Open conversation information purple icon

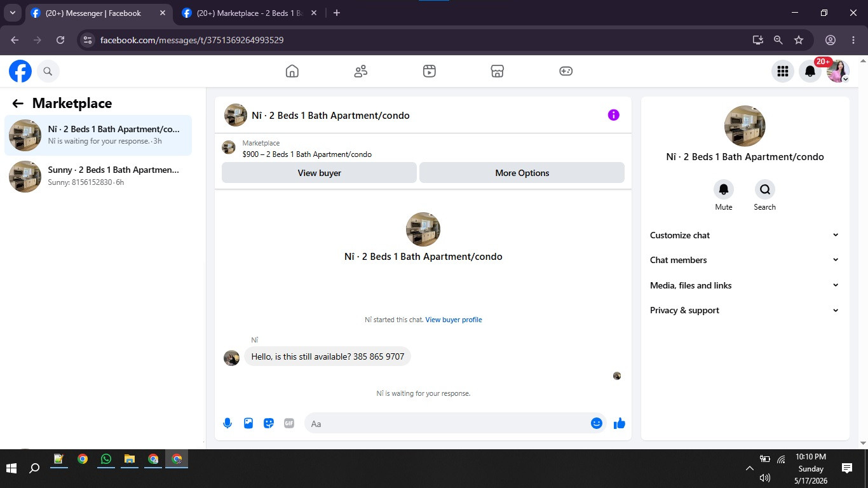[613, 115]
